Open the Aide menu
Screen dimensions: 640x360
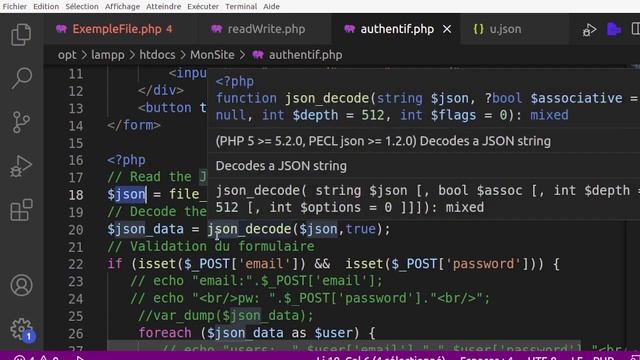coord(271,7)
